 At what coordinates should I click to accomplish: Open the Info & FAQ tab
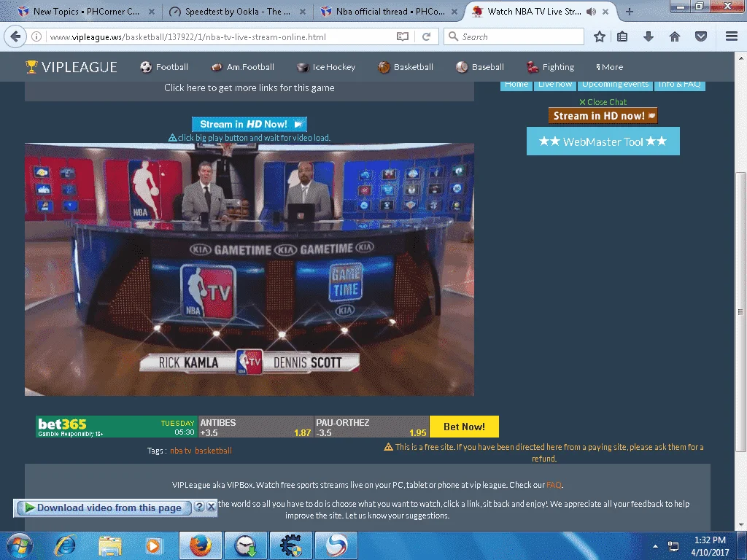pyautogui.click(x=679, y=85)
